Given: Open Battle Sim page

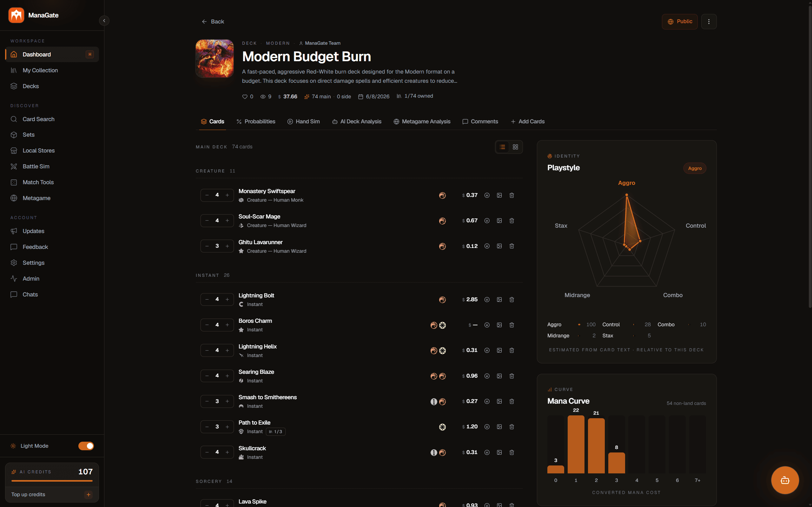Looking at the screenshot, I should click(52, 166).
